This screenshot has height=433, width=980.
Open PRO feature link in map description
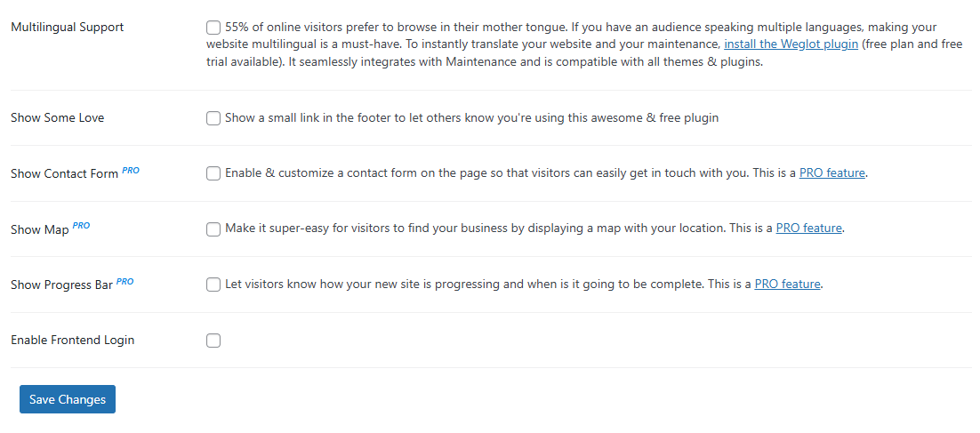(808, 229)
